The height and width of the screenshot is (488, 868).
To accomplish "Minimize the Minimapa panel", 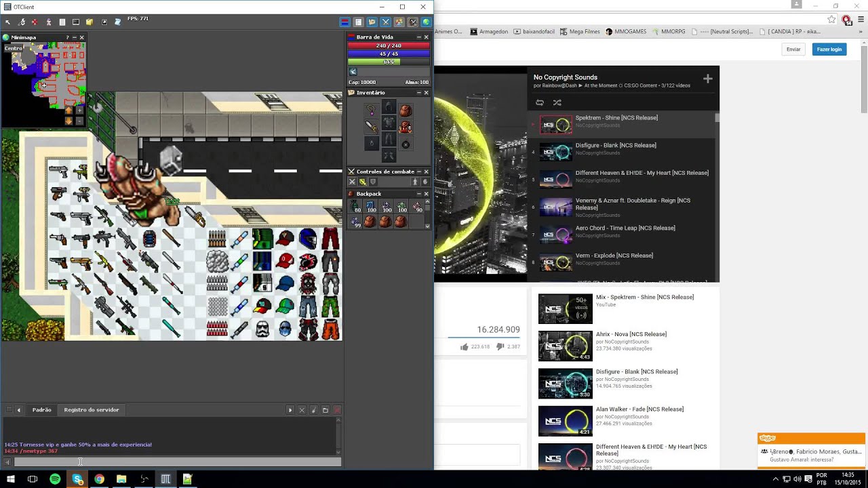I will coord(75,37).
